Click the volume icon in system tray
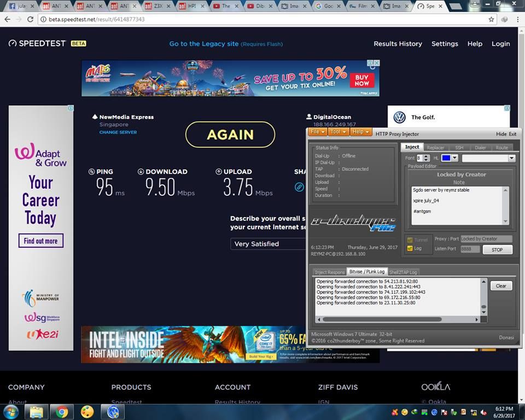 [483, 412]
